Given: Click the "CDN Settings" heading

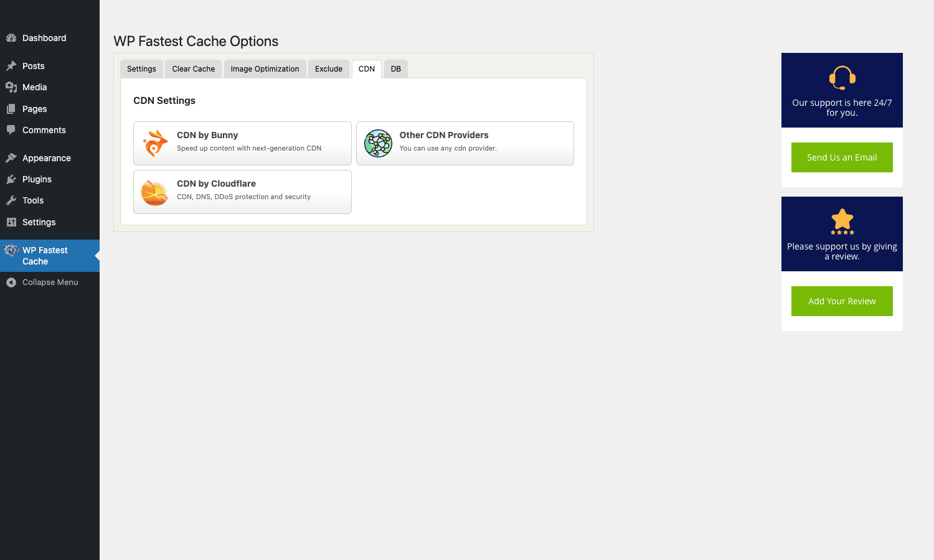Looking at the screenshot, I should 164,101.
